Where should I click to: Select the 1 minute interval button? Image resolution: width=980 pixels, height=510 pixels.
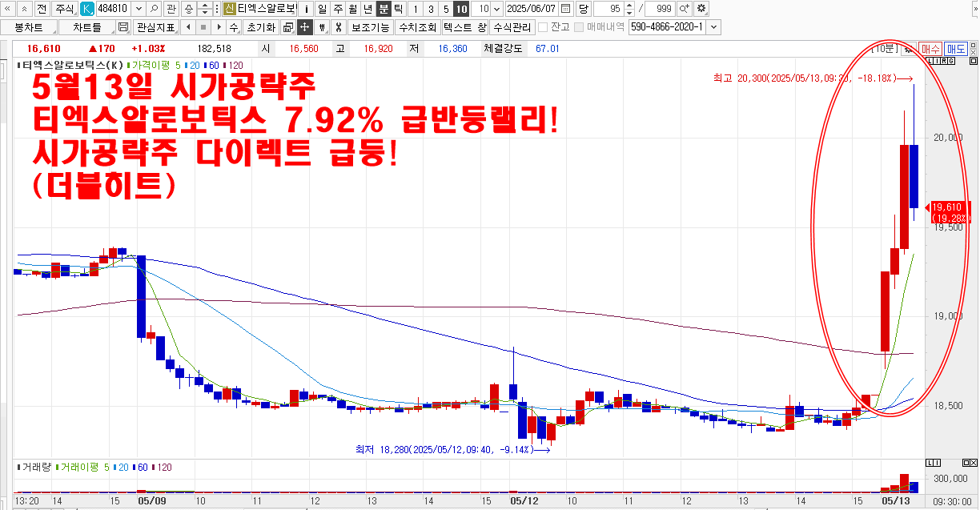click(415, 9)
